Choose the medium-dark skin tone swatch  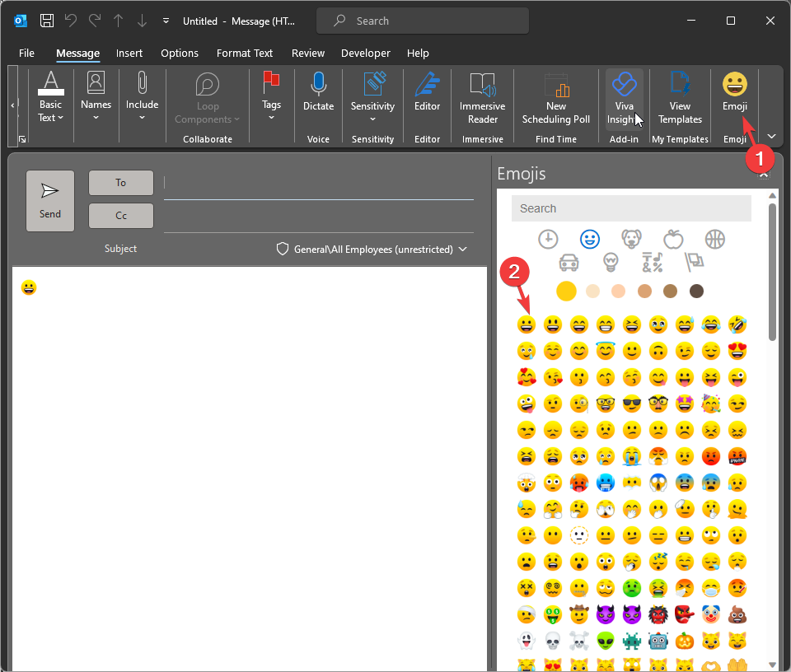671,291
